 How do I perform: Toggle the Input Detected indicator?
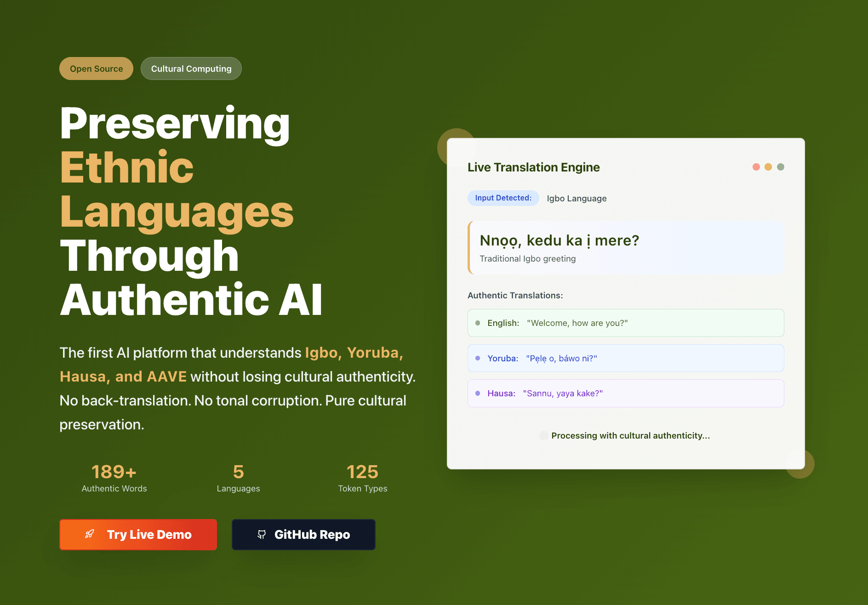click(x=503, y=198)
